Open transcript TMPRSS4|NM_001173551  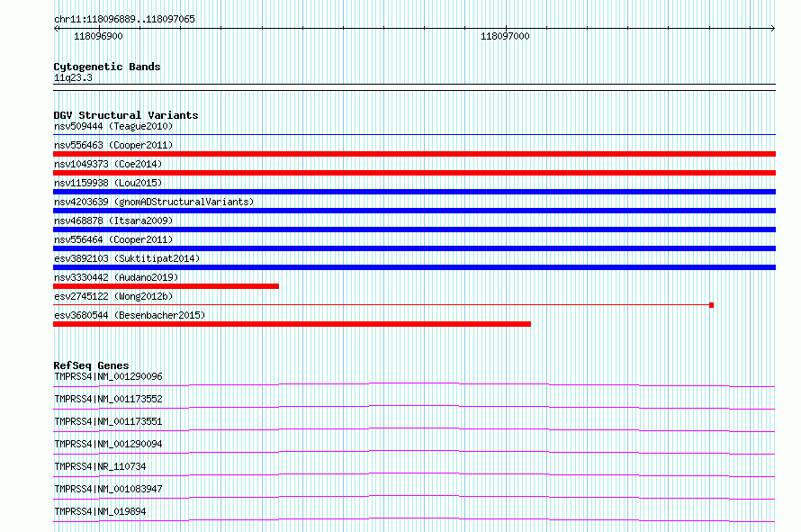[x=108, y=421]
